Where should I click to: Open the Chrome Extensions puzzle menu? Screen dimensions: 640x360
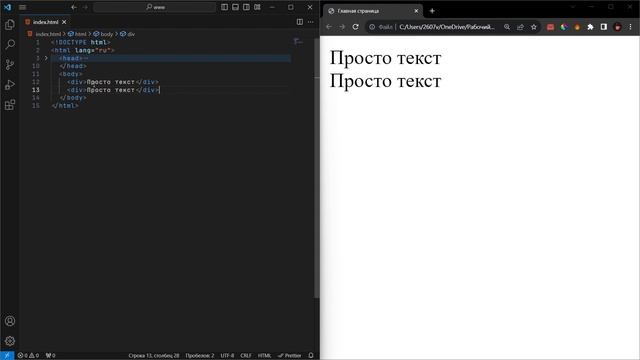point(590,27)
